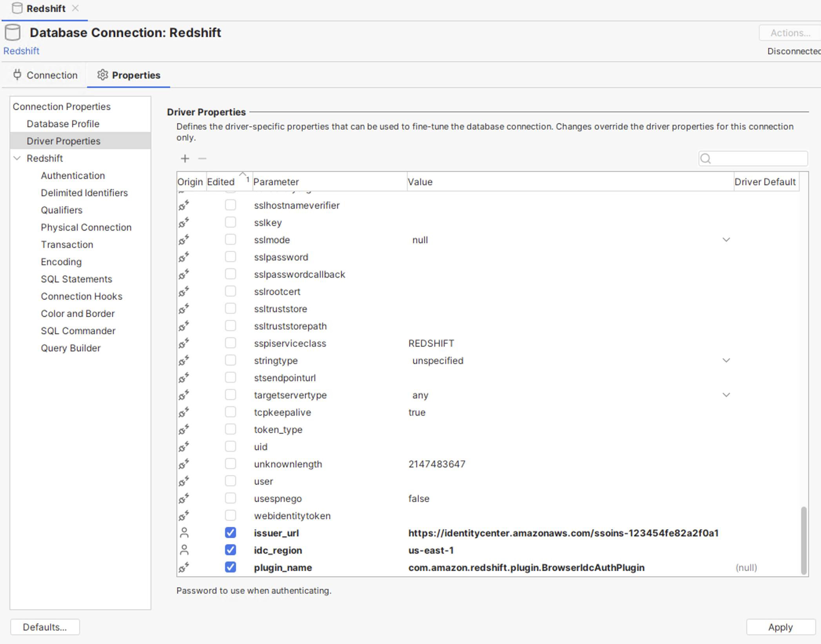This screenshot has height=644, width=821.
Task: Open the stringtype value dropdown
Action: 726,360
